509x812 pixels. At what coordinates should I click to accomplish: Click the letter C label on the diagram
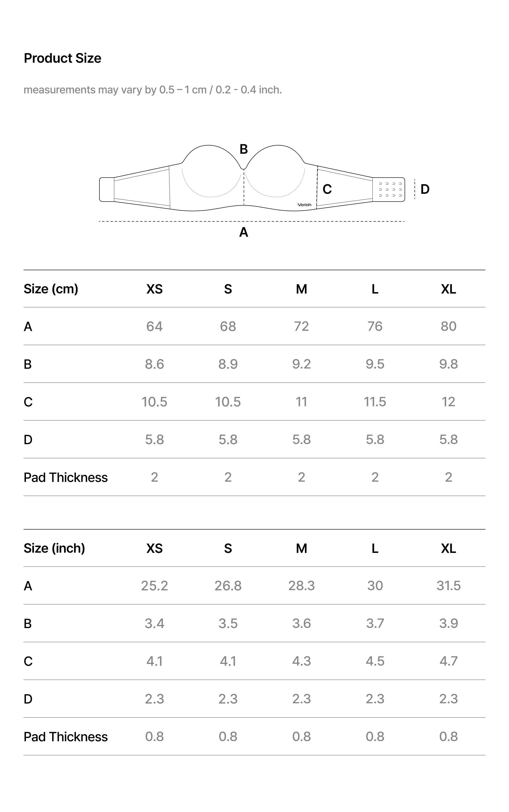coord(327,189)
